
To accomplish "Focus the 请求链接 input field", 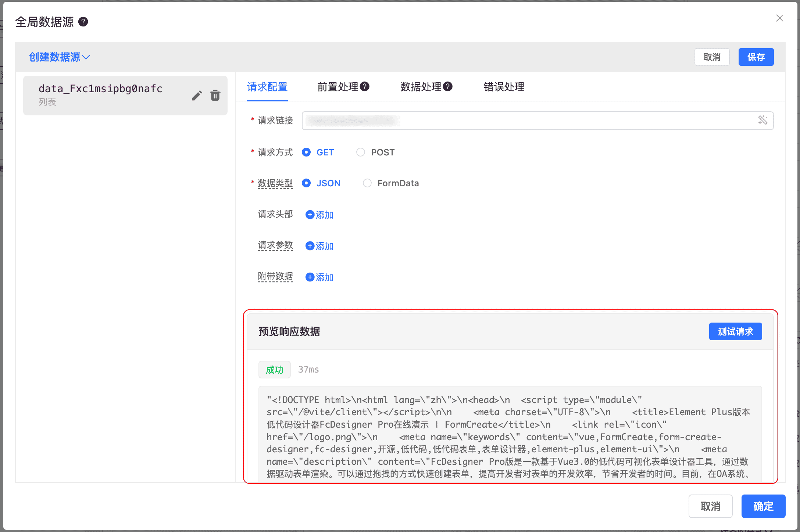I will pos(537,121).
